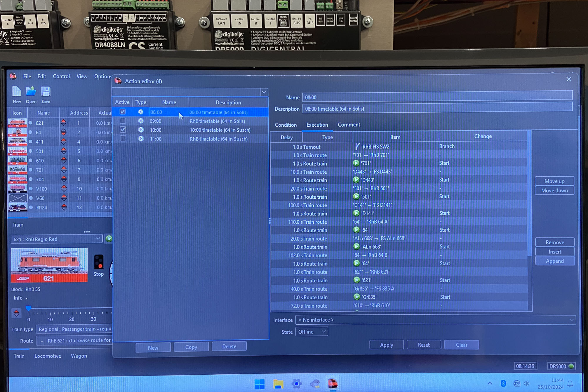Click the Stop signal light icon

[x=99, y=262]
